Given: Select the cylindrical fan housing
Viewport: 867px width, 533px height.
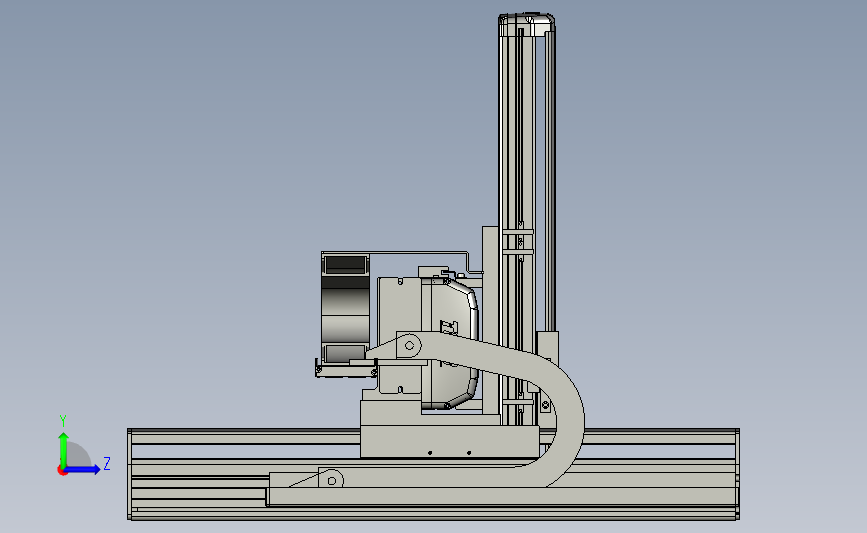Looking at the screenshot, I should (x=346, y=309).
